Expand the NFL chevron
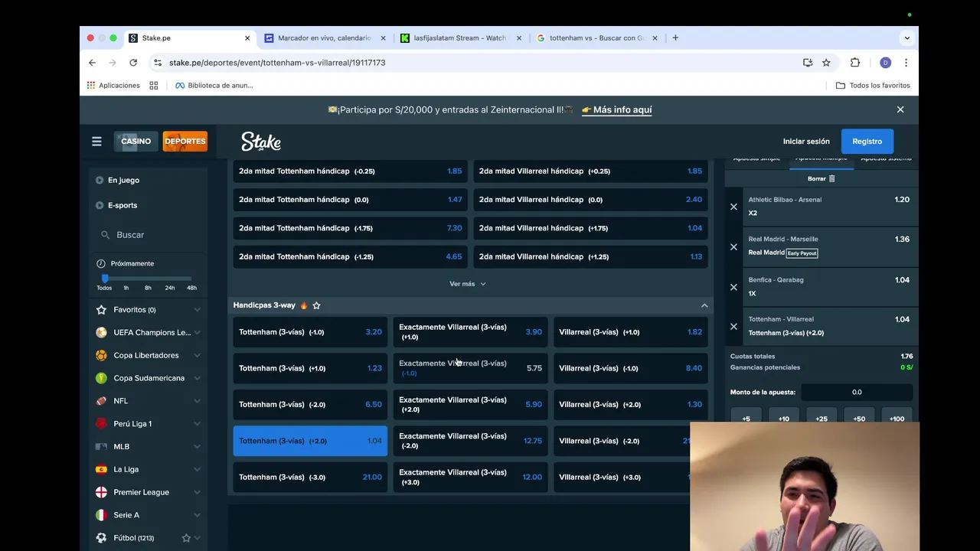Image resolution: width=980 pixels, height=551 pixels. tap(197, 401)
